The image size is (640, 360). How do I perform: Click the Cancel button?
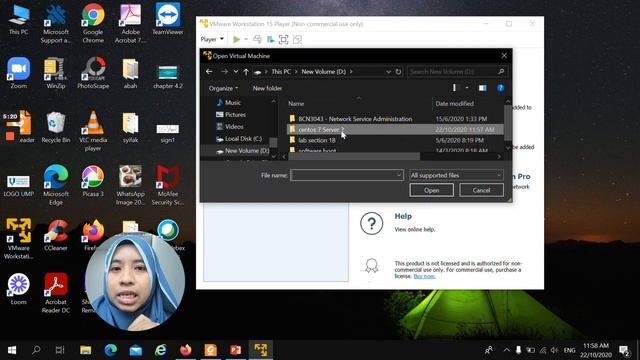(x=481, y=190)
